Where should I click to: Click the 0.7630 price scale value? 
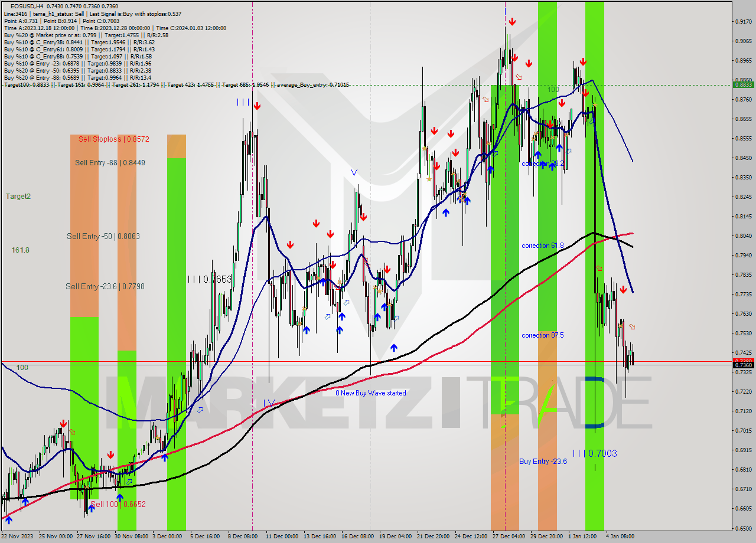click(x=743, y=314)
